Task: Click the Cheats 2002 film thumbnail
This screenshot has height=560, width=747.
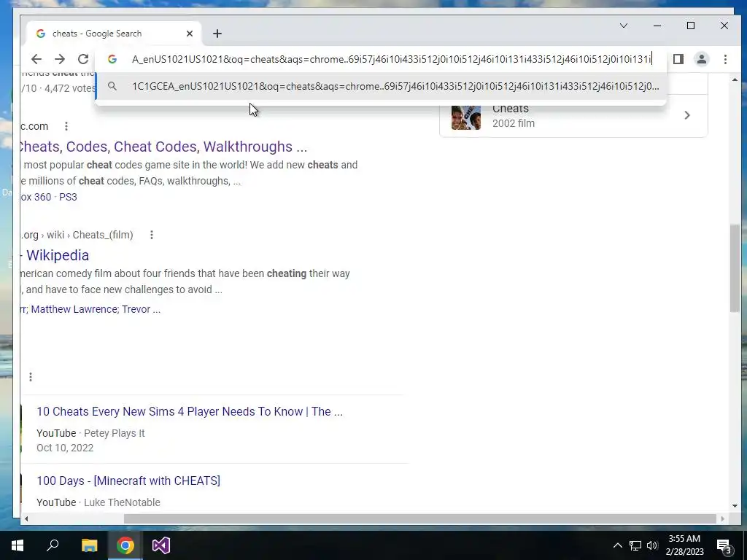Action: click(x=466, y=116)
